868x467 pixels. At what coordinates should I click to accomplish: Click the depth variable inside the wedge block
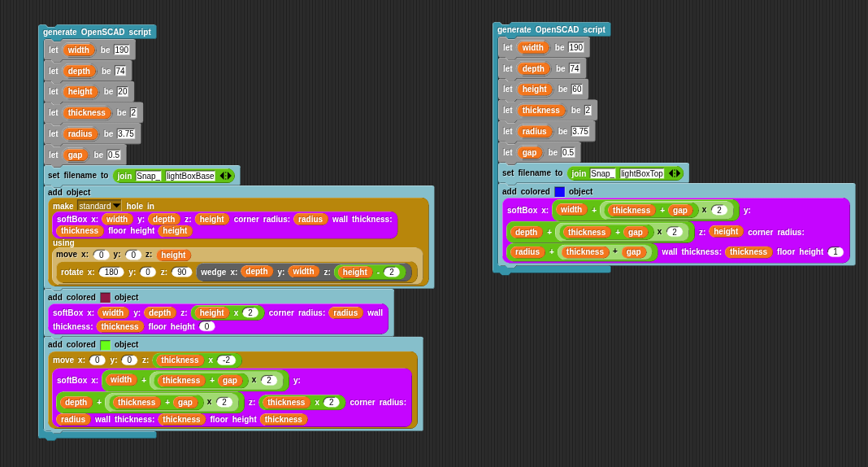pyautogui.click(x=256, y=272)
